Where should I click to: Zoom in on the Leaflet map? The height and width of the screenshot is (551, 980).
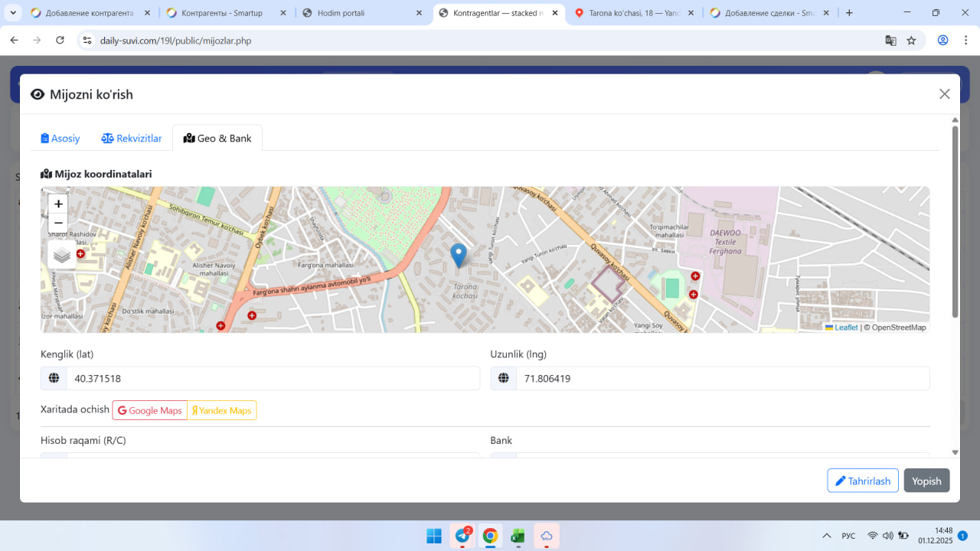coord(58,204)
